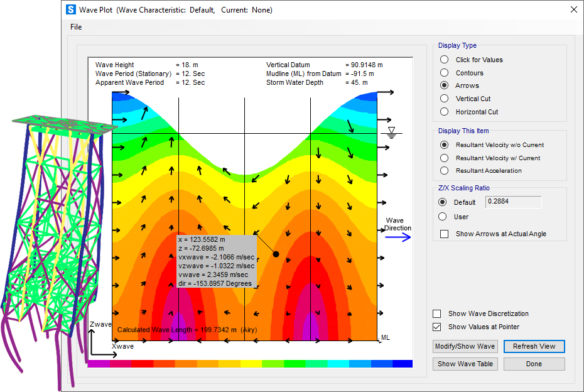Choose the Vertical Cut option
The height and width of the screenshot is (392, 584).
(445, 99)
